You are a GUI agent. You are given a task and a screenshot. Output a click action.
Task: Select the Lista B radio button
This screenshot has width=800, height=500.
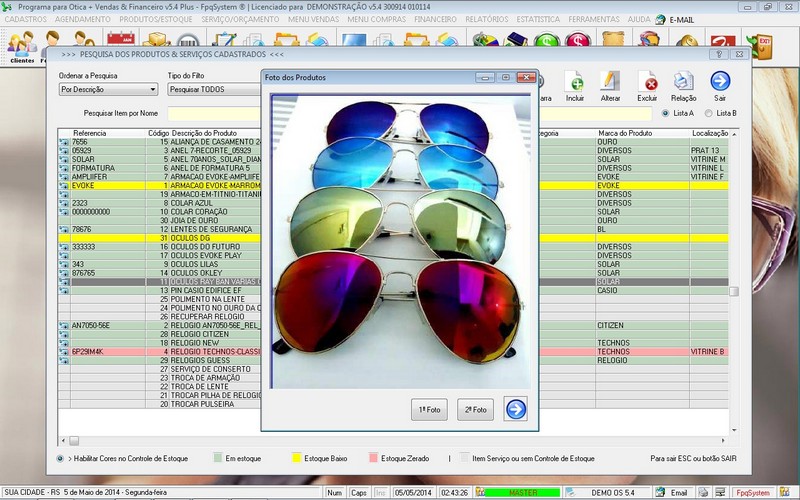click(709, 113)
